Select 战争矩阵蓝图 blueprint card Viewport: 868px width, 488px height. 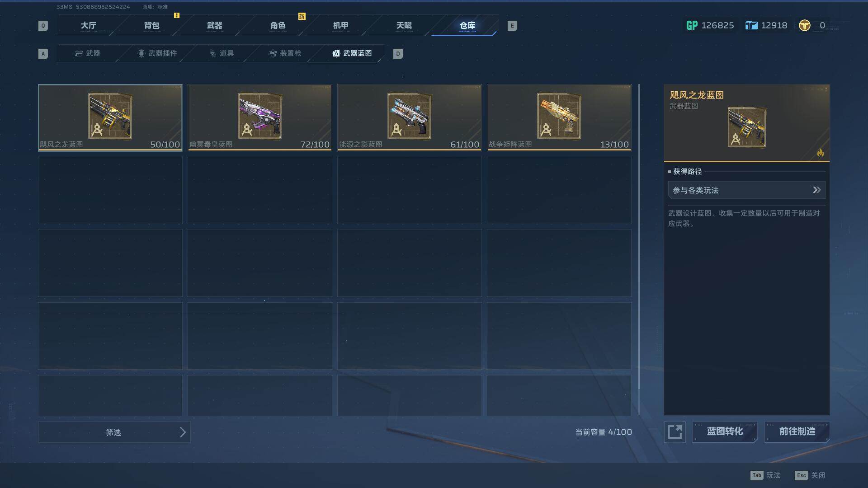559,117
